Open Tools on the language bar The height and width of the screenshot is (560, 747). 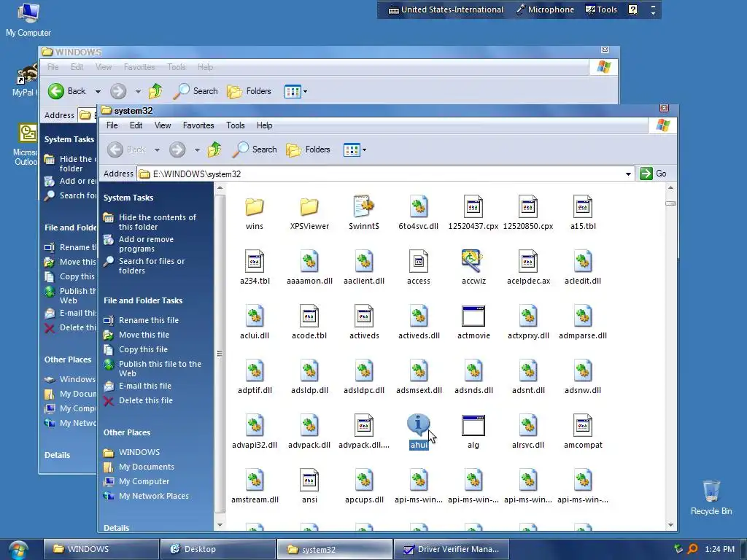[601, 9]
